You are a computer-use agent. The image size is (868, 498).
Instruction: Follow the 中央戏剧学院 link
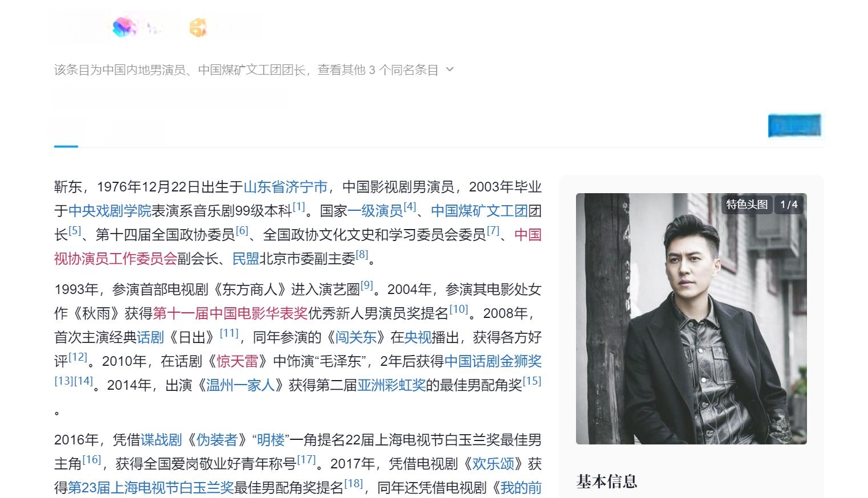click(109, 211)
